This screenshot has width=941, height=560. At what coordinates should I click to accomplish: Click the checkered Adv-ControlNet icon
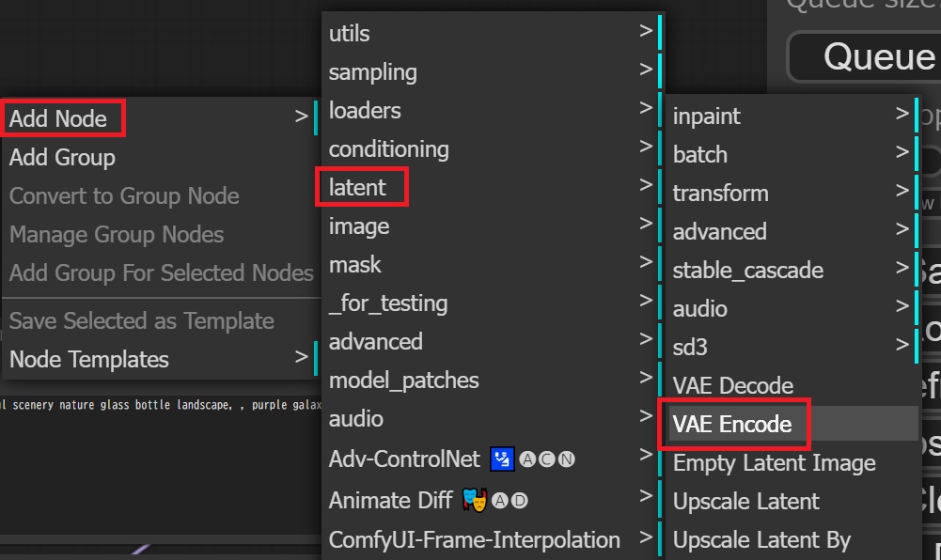[502, 458]
